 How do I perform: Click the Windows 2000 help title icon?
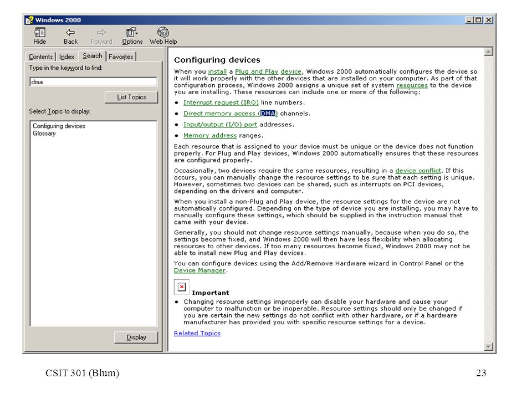(x=29, y=20)
